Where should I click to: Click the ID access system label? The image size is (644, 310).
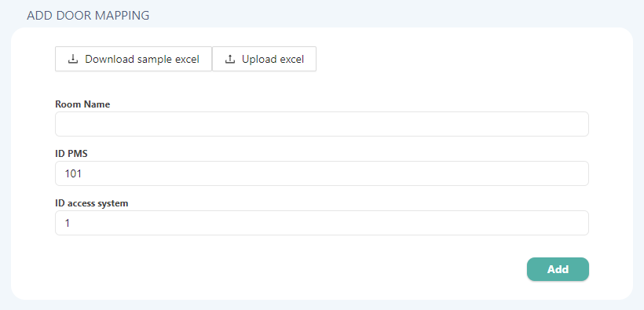coord(92,203)
